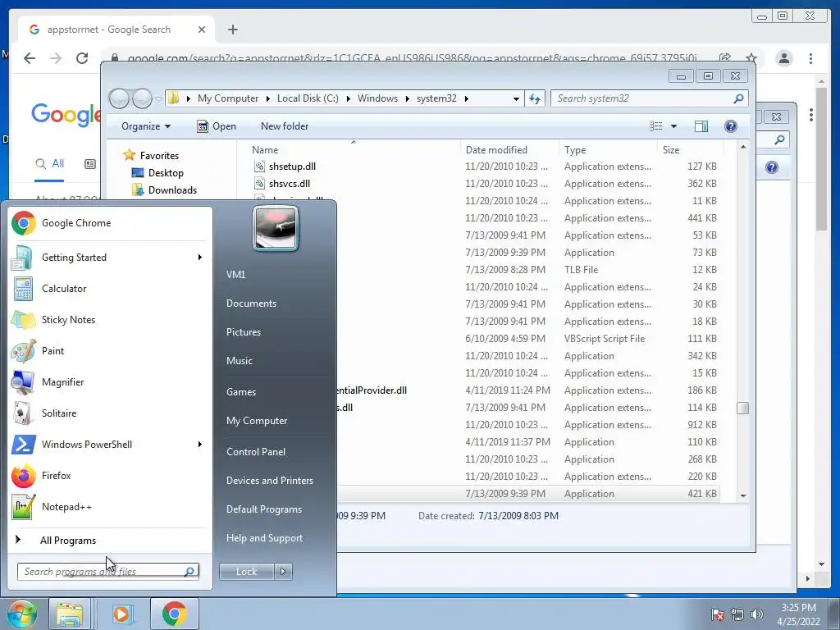840x630 pixels.
Task: Click New folder in Explorer toolbar
Action: [x=285, y=126]
